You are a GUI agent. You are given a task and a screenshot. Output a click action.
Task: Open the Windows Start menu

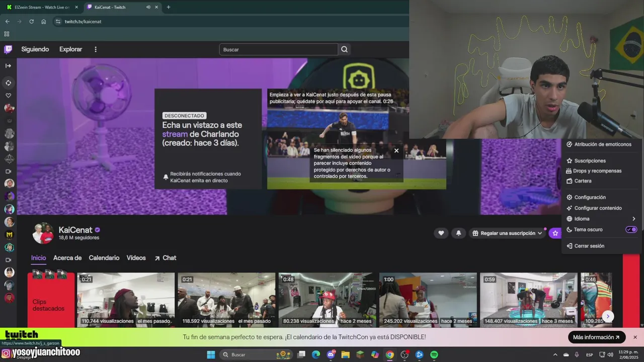[x=211, y=354]
